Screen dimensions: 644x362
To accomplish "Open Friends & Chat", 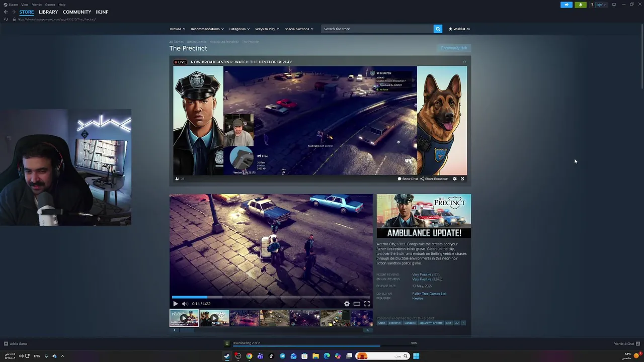I will (x=626, y=344).
